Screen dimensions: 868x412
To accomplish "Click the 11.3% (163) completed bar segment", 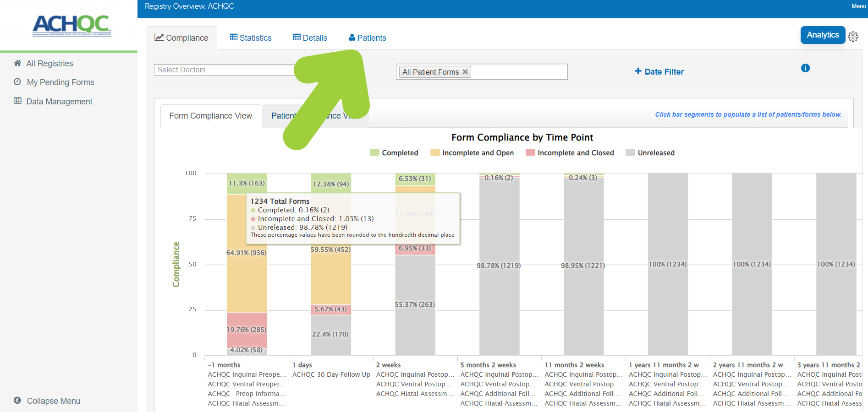I will click(x=247, y=184).
